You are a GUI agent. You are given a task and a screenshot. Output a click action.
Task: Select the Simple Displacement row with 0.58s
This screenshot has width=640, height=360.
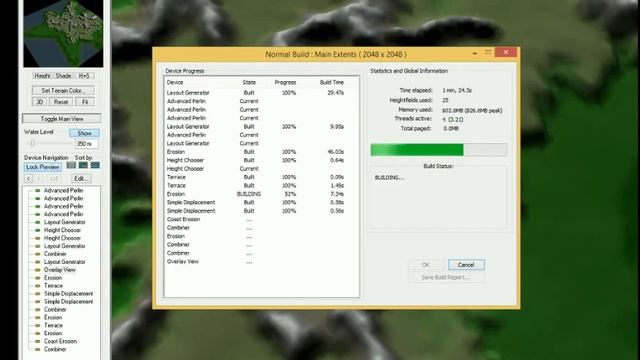coord(261,202)
